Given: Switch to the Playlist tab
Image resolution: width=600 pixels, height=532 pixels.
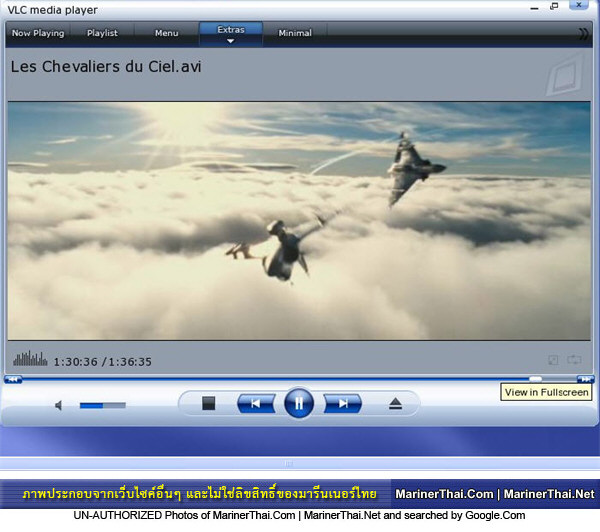Looking at the screenshot, I should pyautogui.click(x=102, y=33).
